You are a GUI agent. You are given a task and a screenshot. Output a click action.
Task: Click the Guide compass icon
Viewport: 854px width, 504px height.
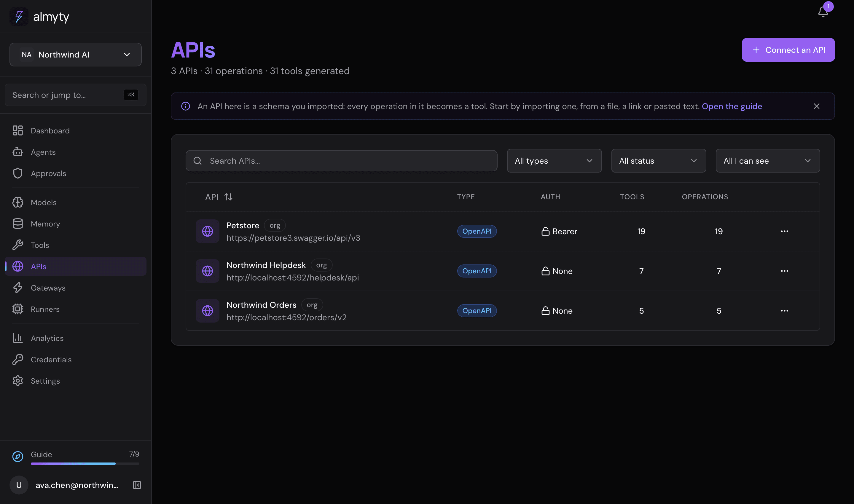pyautogui.click(x=18, y=457)
